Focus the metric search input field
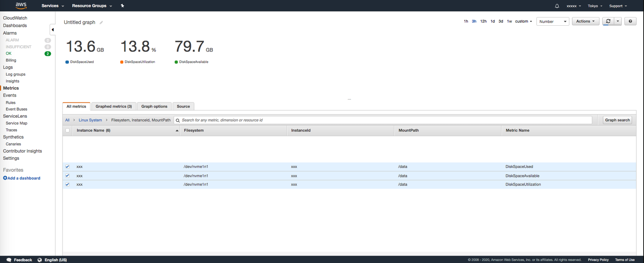The height and width of the screenshot is (263, 644). pos(383,120)
